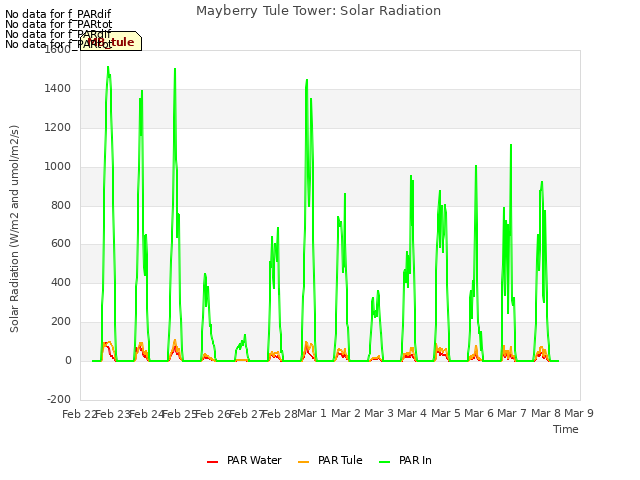This screenshot has width=640, height=480.
Task: Click the Mar 9 x-axis tick label
Action: (x=579, y=413)
